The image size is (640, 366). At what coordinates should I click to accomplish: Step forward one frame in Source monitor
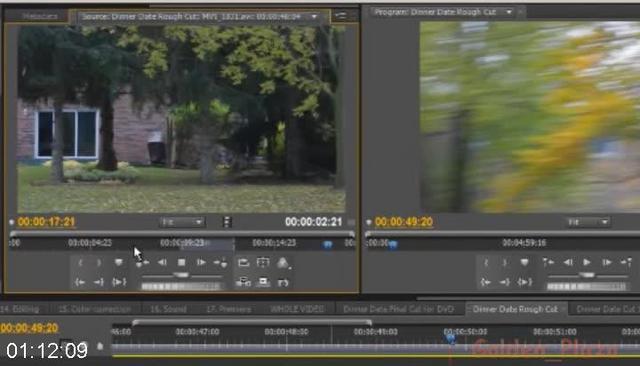coord(201,262)
